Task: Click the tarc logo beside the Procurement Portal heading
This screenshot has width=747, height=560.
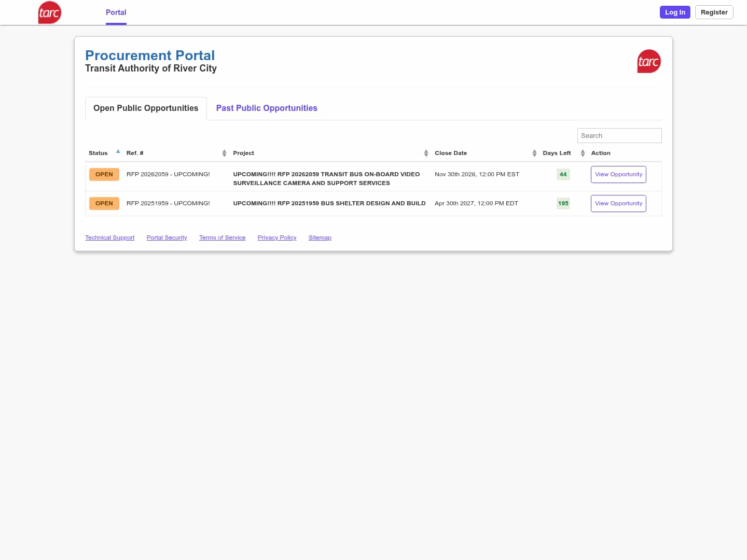Action: (x=649, y=61)
